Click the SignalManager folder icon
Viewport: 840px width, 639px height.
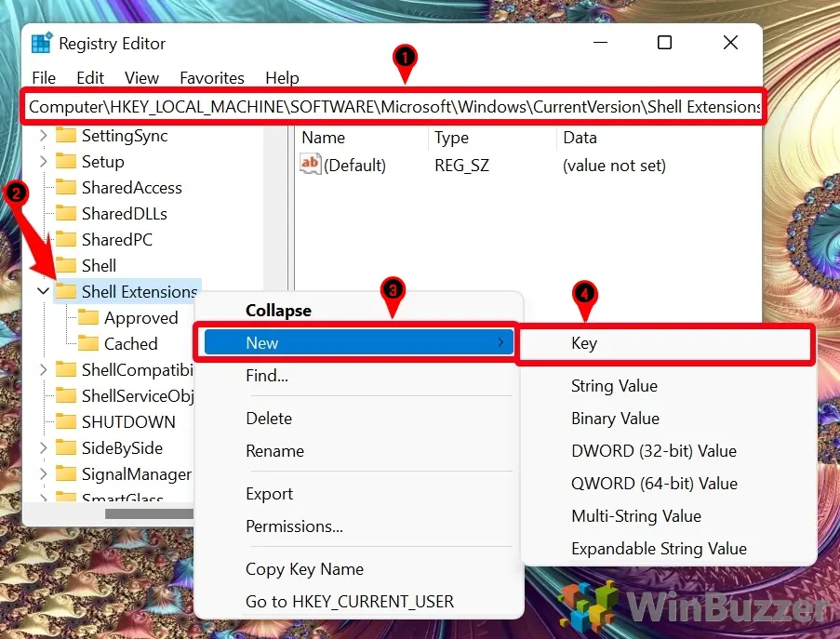click(x=66, y=473)
